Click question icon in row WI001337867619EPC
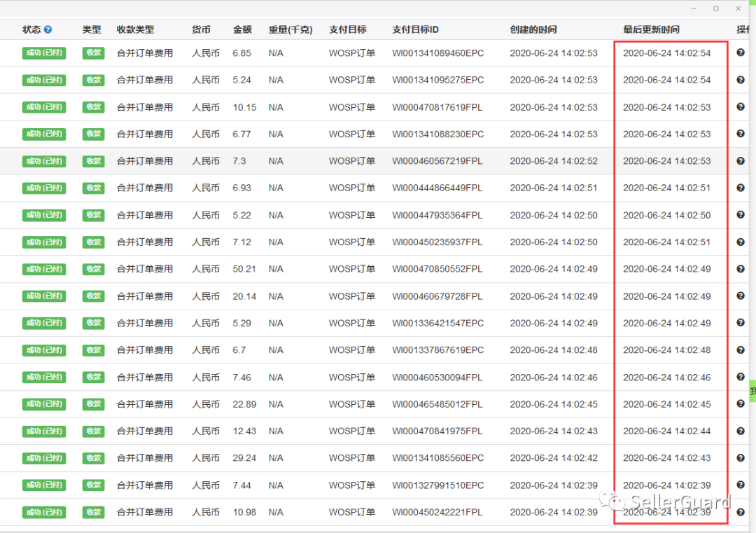The height and width of the screenshot is (533, 756). [741, 349]
